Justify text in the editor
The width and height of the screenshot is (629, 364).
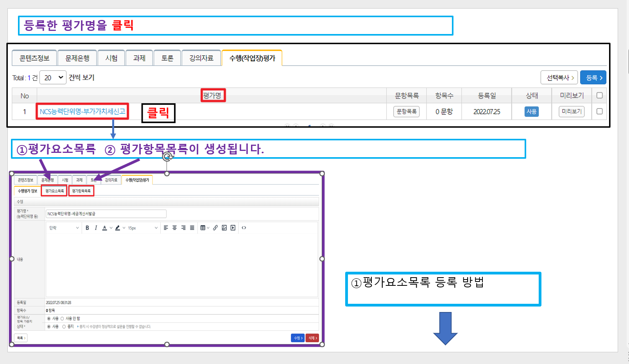(x=192, y=228)
